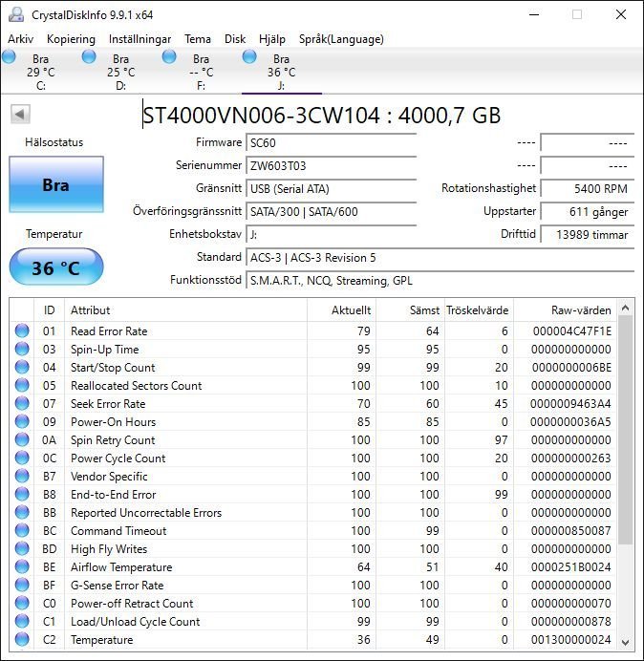Click the 36 °C temperature button
Screen dimensions: 644x661
[56, 267]
